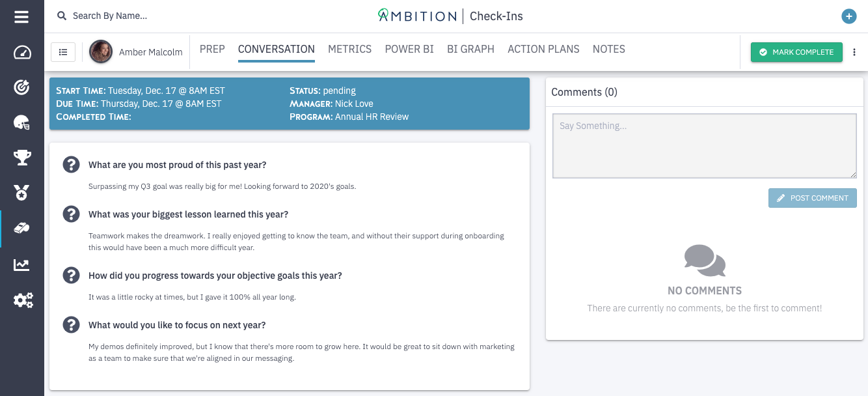
Task: Click question "What are you most proud of this past year?"
Action: click(x=178, y=165)
